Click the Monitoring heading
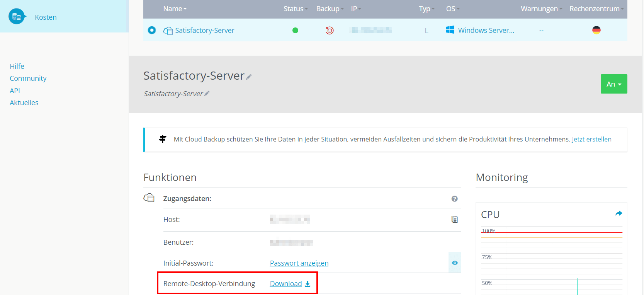 point(502,177)
